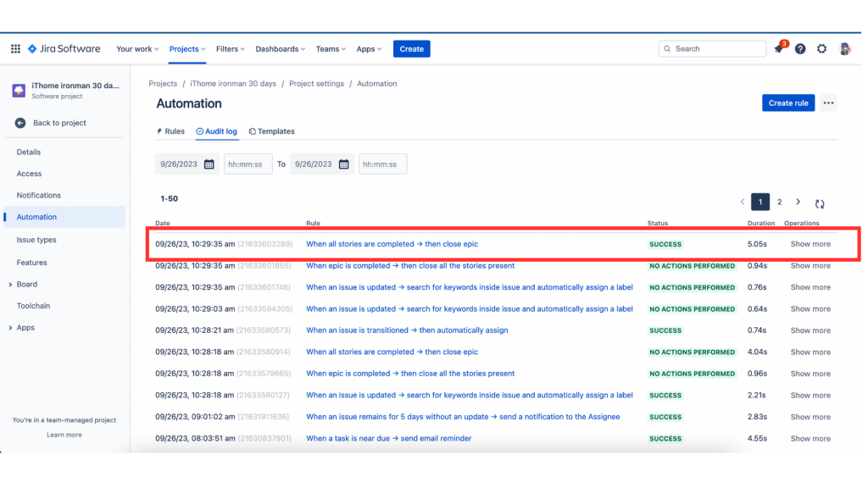
Task: Open the task near due email rule
Action: [388, 438]
